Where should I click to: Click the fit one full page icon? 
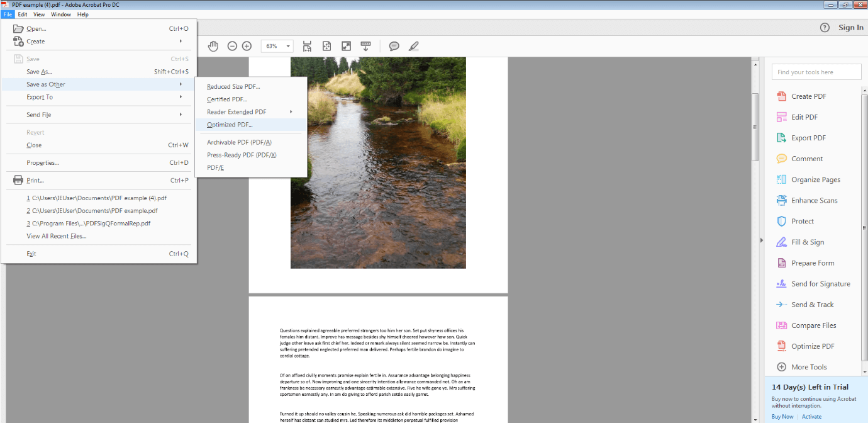coord(326,46)
